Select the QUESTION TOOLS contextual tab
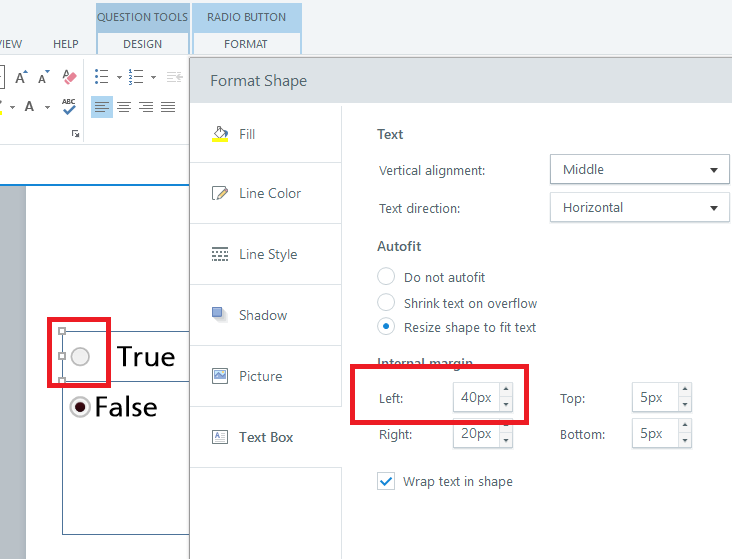Image resolution: width=732 pixels, height=559 pixels. [x=142, y=17]
